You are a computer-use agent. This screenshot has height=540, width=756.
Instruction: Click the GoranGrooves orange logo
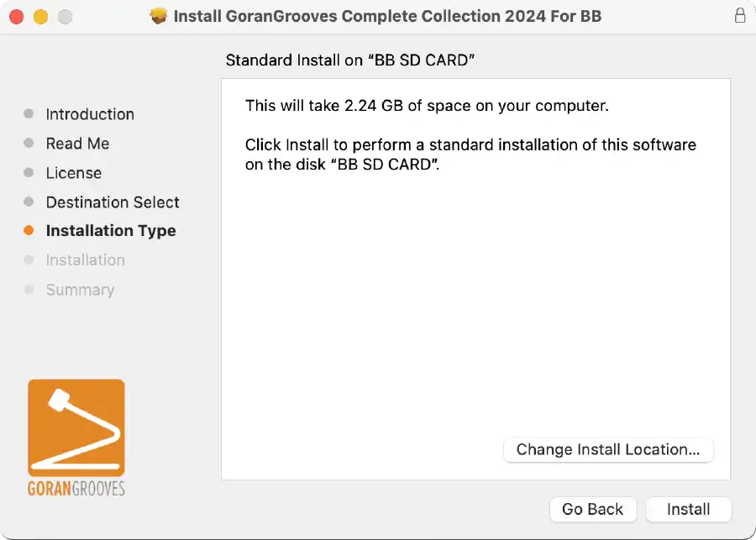click(x=76, y=427)
